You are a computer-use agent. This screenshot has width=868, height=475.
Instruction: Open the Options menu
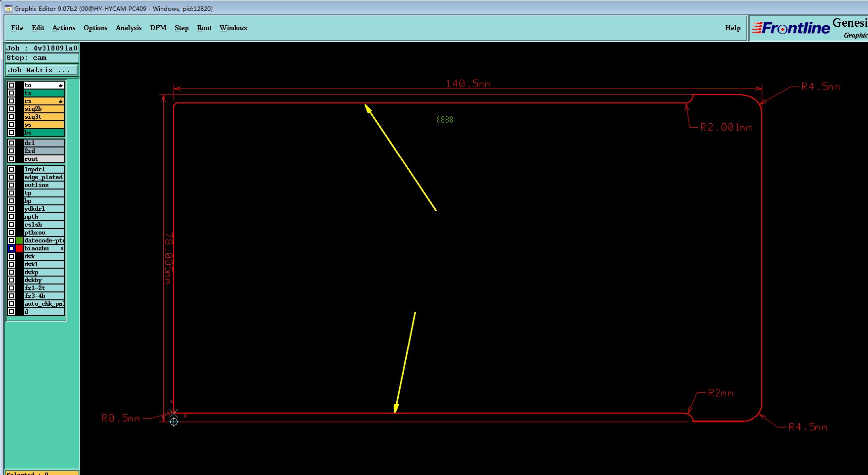pos(95,28)
